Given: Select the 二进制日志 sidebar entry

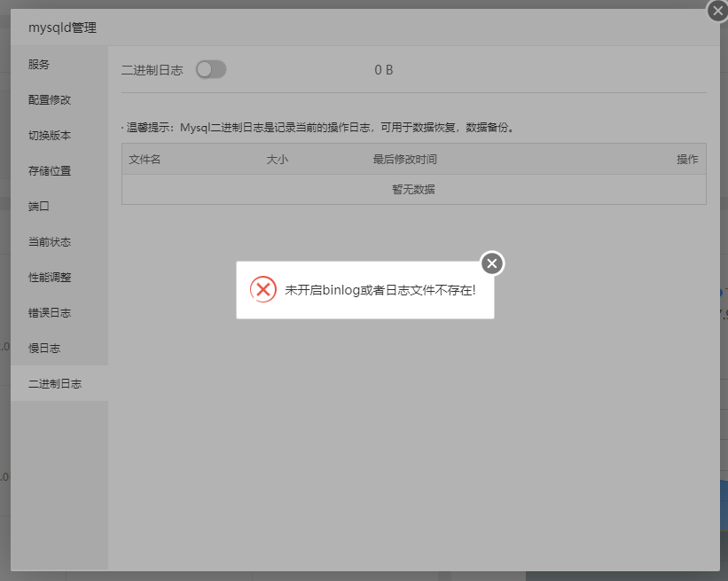Looking at the screenshot, I should 55,383.
